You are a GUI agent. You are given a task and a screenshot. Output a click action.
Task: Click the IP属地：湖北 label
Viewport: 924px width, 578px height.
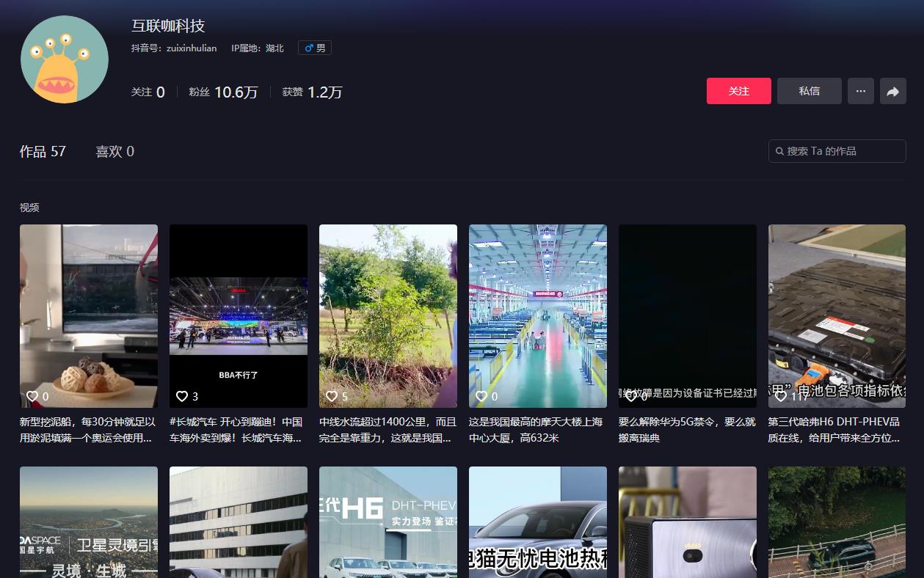click(x=258, y=48)
